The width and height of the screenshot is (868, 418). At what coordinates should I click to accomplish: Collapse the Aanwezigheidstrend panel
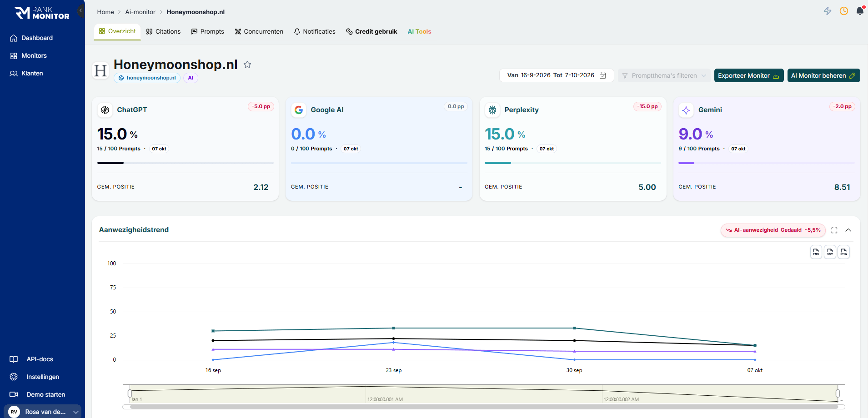(x=848, y=230)
